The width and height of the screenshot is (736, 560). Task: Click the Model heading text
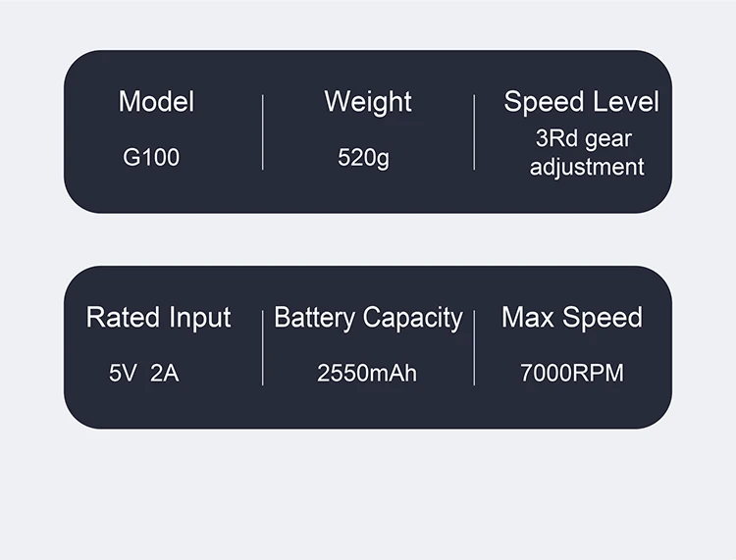156,102
